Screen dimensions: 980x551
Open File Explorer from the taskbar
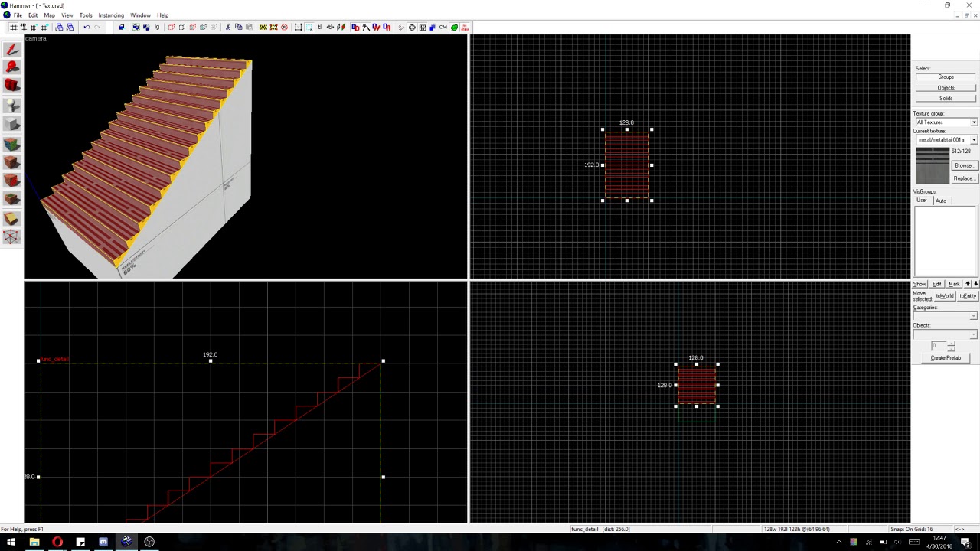pos(34,542)
